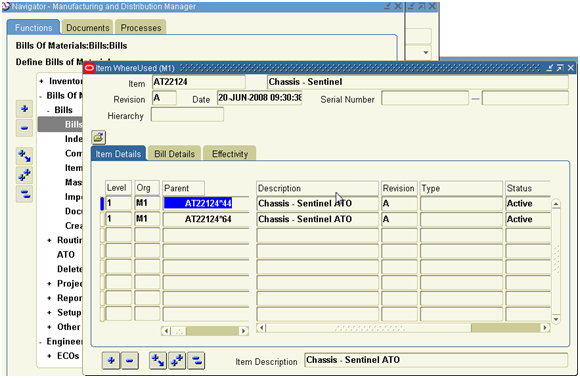
Task: Expand the Setup node in Navigator
Action: (x=49, y=313)
